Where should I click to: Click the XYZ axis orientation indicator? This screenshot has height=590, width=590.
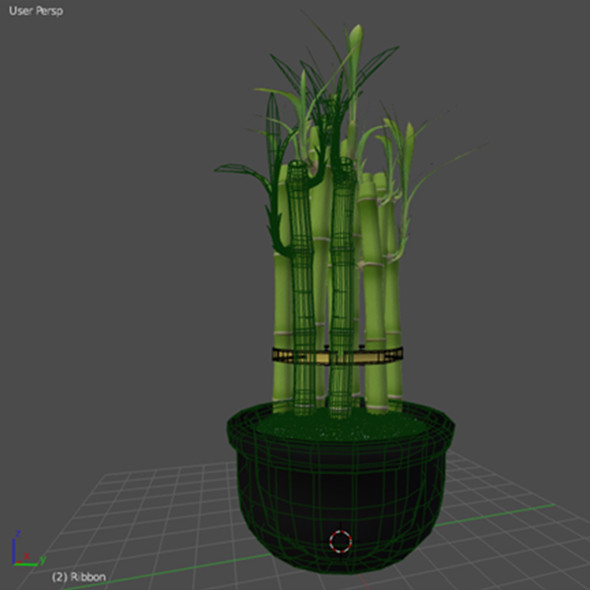(29, 549)
